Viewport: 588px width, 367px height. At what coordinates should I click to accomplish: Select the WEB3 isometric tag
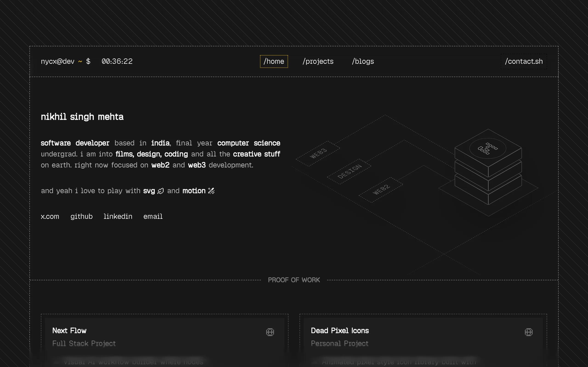318,153
